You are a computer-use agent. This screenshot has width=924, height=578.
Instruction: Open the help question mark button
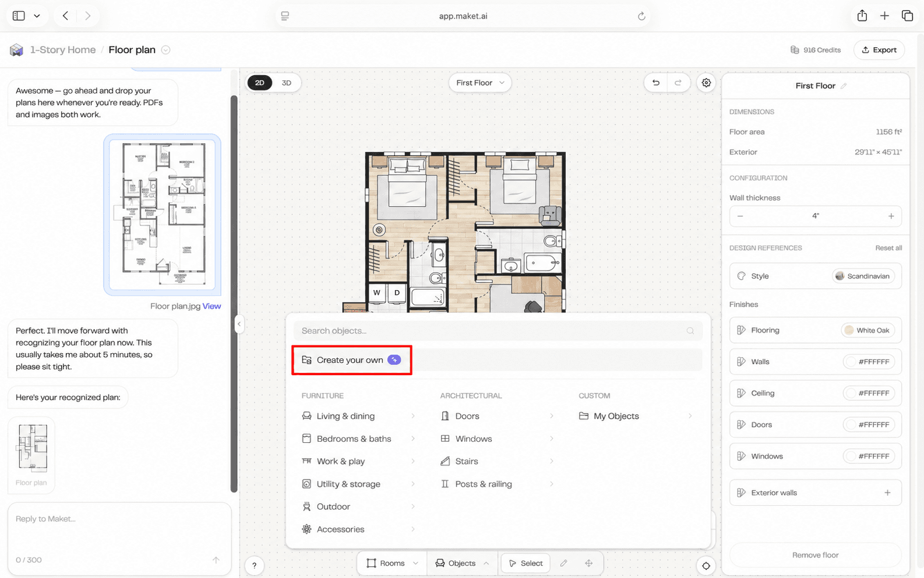point(254,565)
